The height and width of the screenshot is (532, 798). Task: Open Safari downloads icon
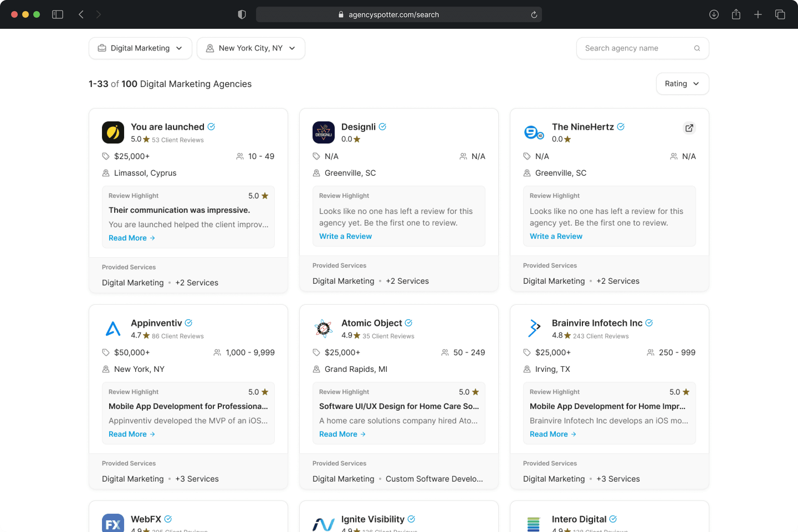(713, 14)
